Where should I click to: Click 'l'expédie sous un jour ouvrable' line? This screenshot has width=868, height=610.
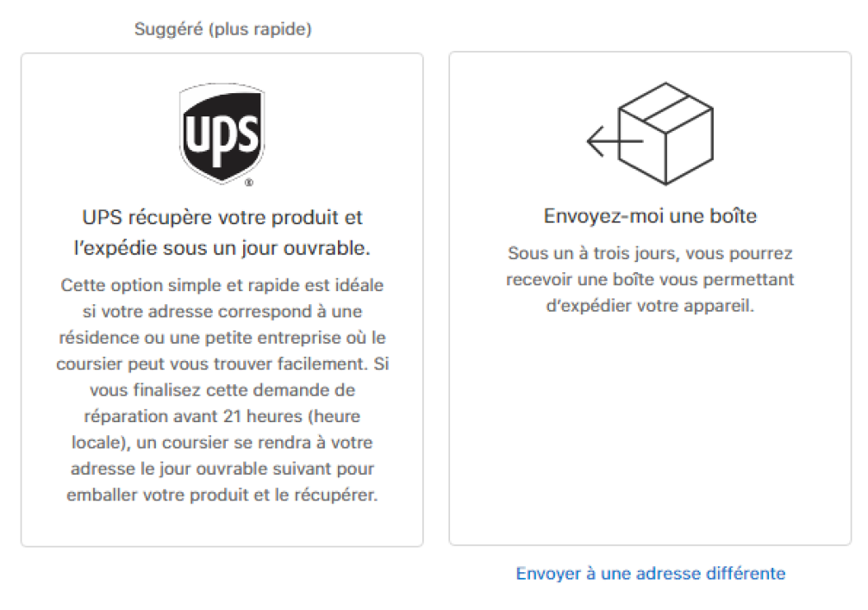coord(222,248)
